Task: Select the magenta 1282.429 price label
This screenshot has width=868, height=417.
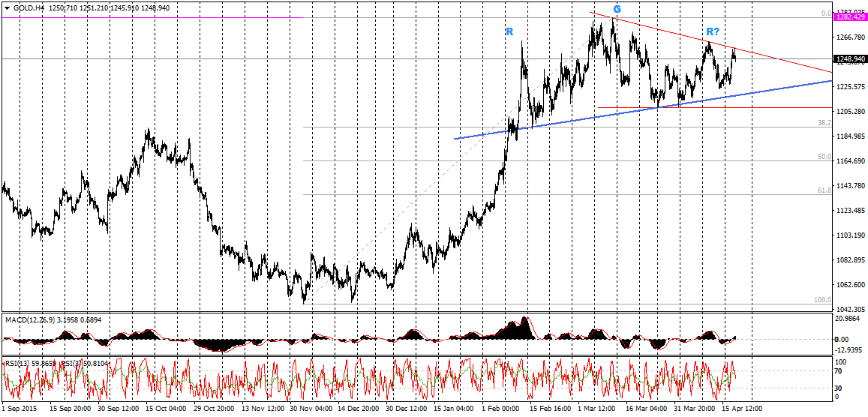Action: (x=849, y=18)
